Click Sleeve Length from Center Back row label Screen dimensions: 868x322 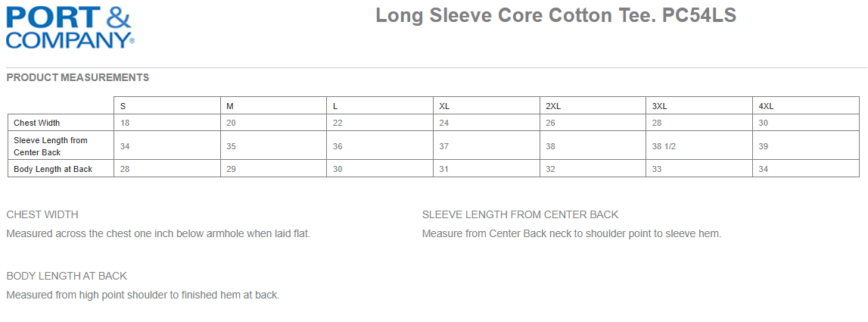click(51, 146)
